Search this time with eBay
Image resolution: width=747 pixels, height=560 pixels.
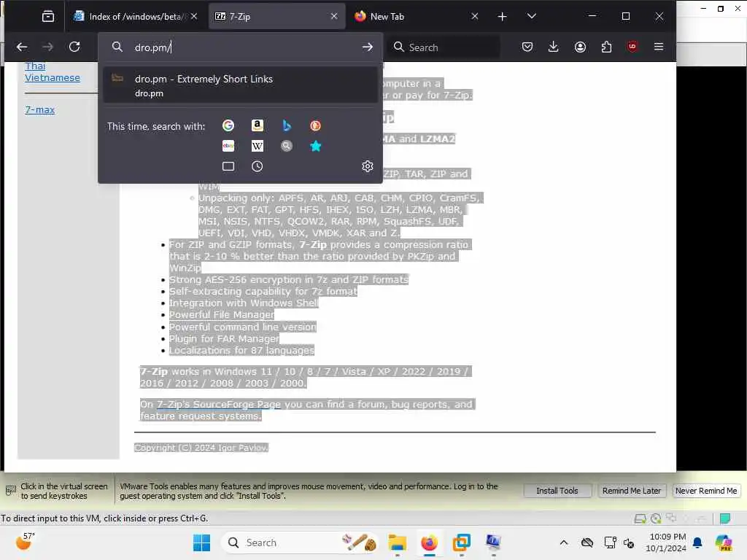pyautogui.click(x=228, y=146)
